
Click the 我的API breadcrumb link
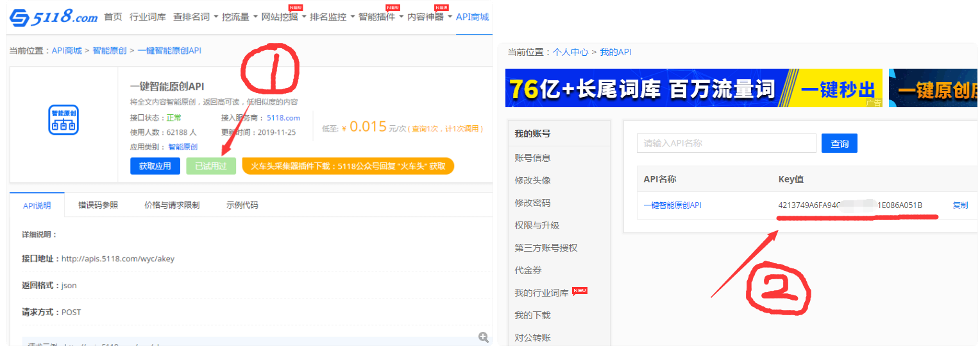point(615,52)
